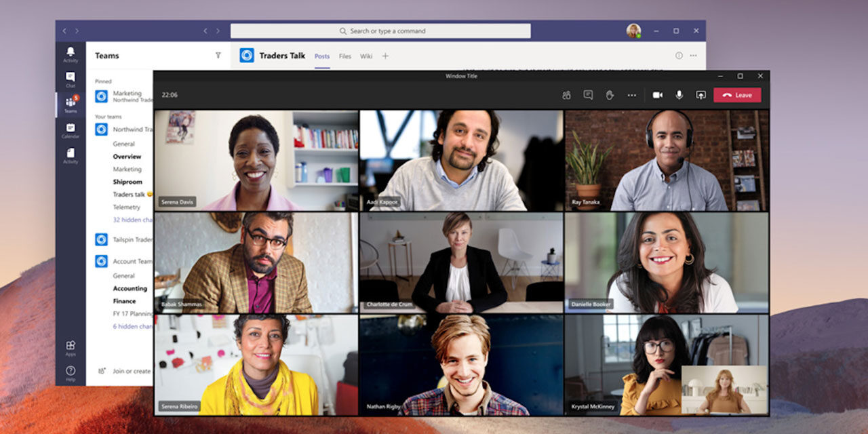Expand the 6 hidden channels
The image size is (868, 434).
point(131,326)
